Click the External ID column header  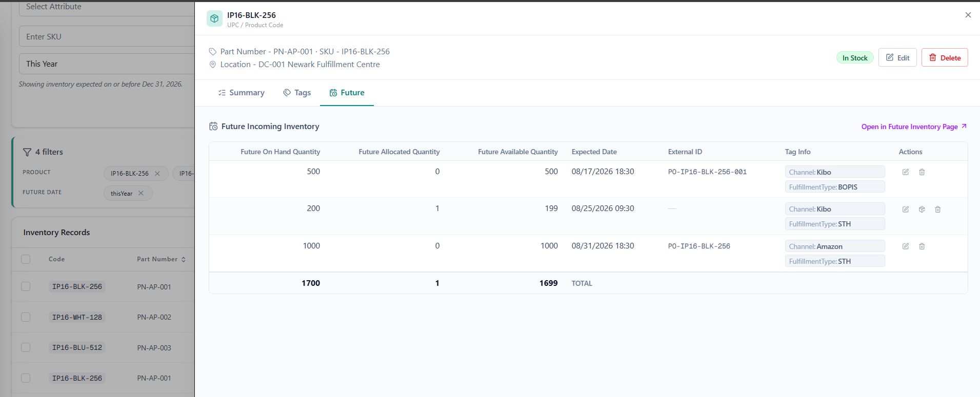(x=685, y=152)
